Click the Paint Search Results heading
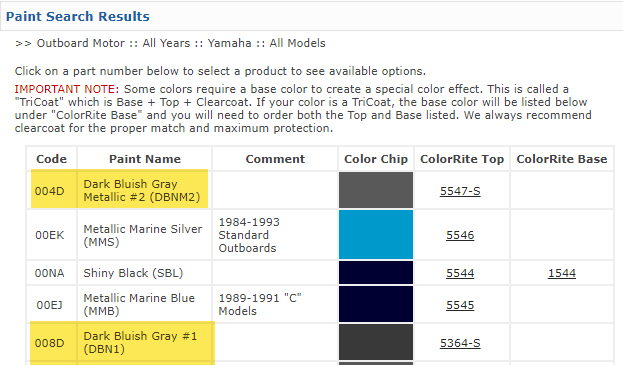 (x=77, y=16)
